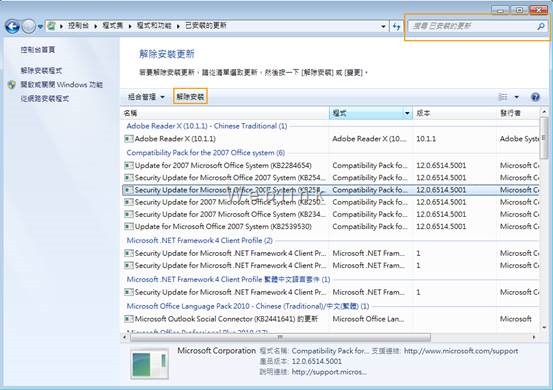This screenshot has width=553, height=390.
Task: Click icon of Adobe Reader X (10.1.1) row
Action: click(x=129, y=139)
